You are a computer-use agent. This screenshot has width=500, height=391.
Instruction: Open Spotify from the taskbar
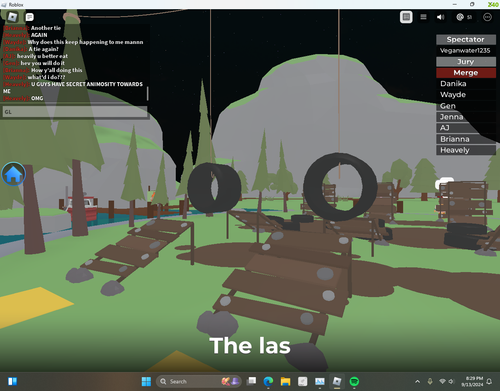click(x=354, y=381)
